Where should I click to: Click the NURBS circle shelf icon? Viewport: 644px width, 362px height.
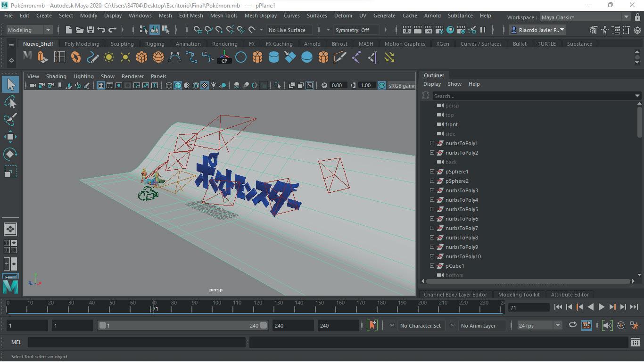point(241,58)
